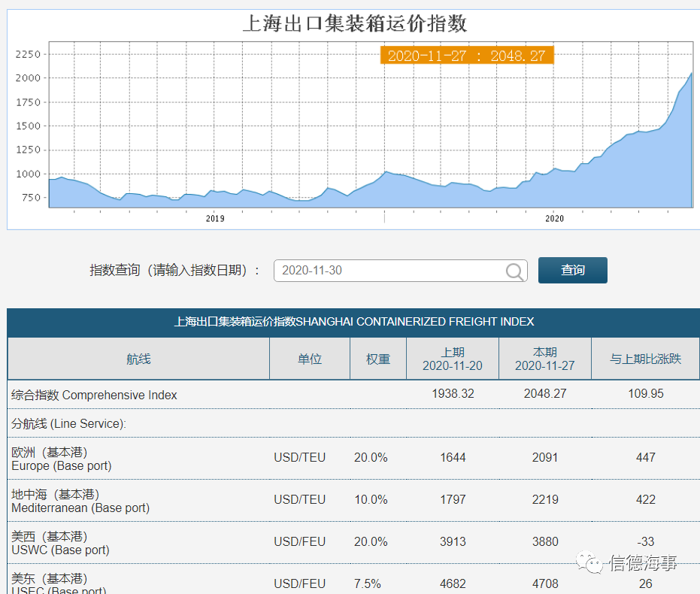Click the Europe previous rate 1644

click(453, 457)
